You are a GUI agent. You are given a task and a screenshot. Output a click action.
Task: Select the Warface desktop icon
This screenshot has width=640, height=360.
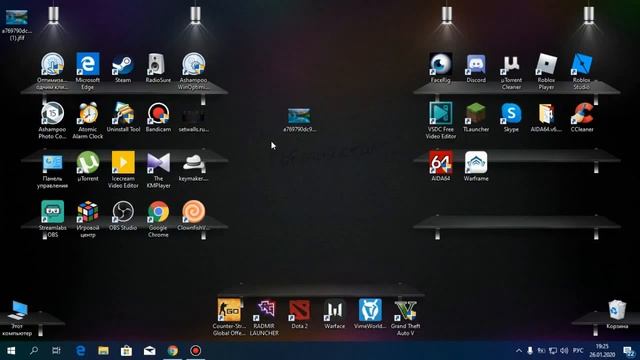point(334,314)
